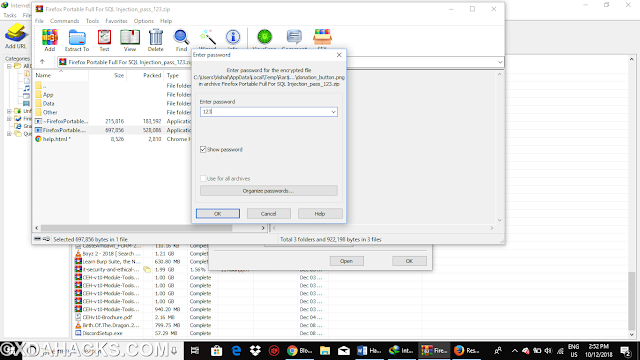Open the WinRAR File menu
The height and width of the screenshot is (360, 640).
pyautogui.click(x=39, y=21)
